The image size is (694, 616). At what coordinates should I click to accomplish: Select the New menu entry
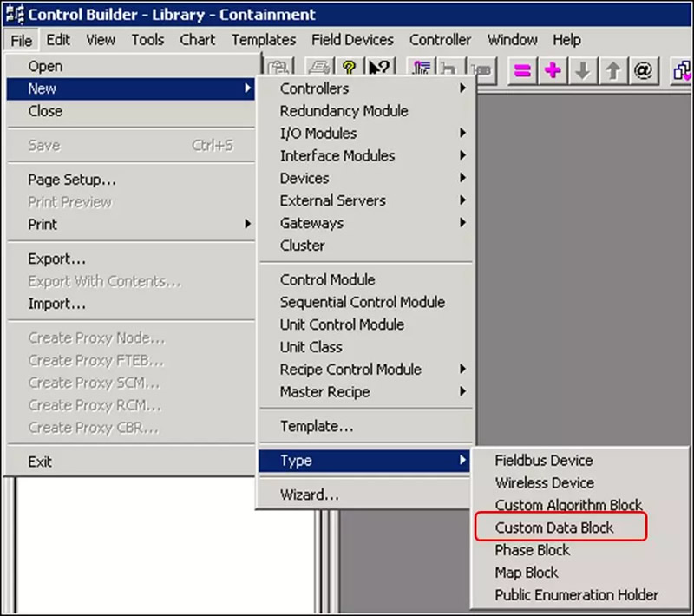pos(131,88)
